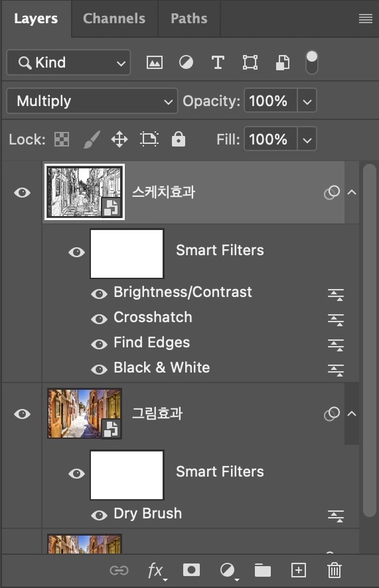379x588 pixels.
Task: Hide the 스케치효과 layer
Action: (x=22, y=192)
